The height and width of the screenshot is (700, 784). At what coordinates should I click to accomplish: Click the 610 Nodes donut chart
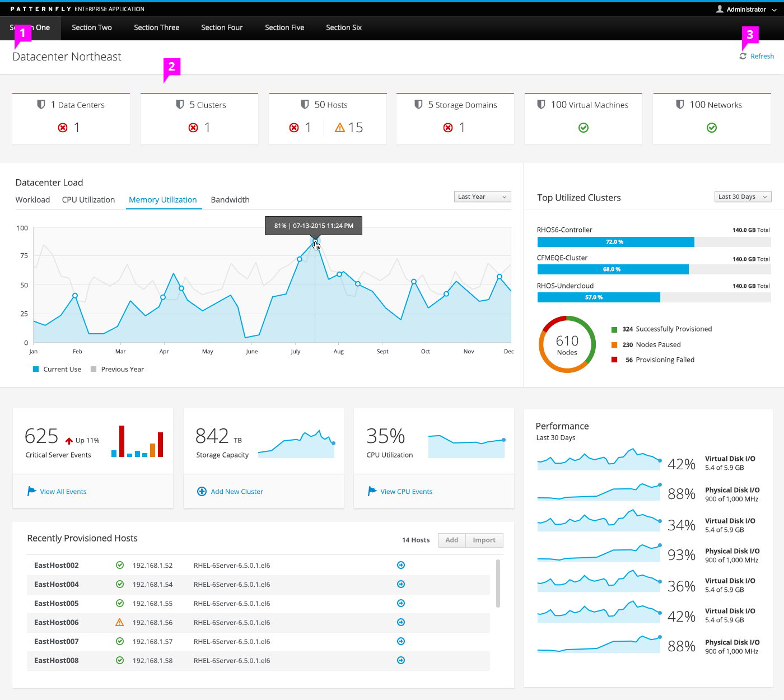[567, 344]
